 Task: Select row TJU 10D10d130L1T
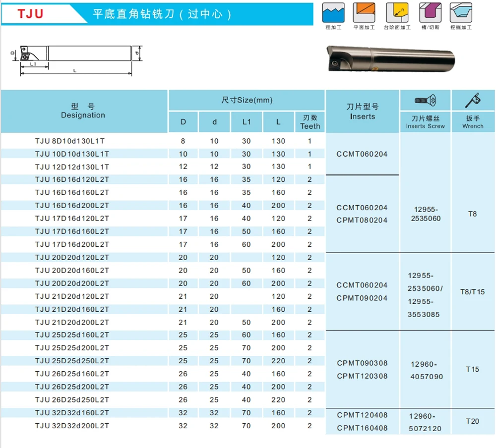163,154
